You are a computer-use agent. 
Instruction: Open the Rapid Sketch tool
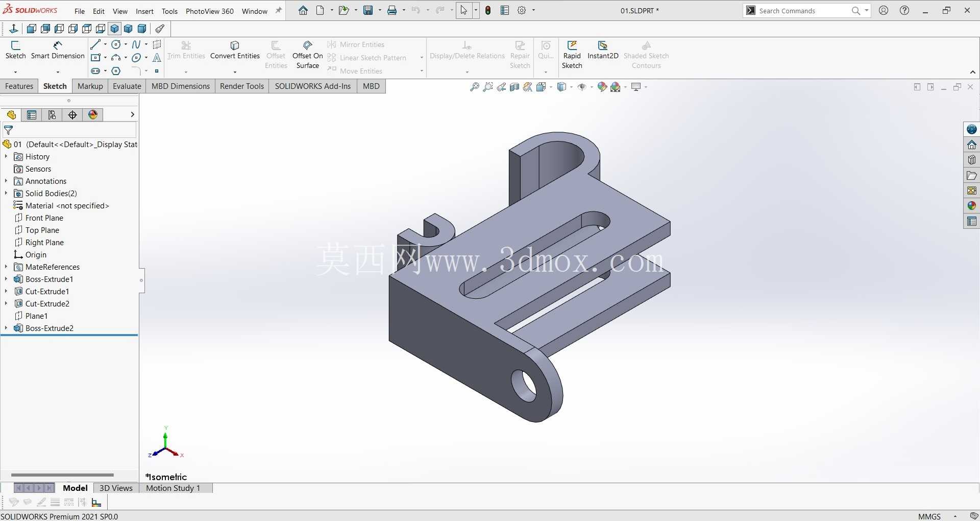click(572, 54)
